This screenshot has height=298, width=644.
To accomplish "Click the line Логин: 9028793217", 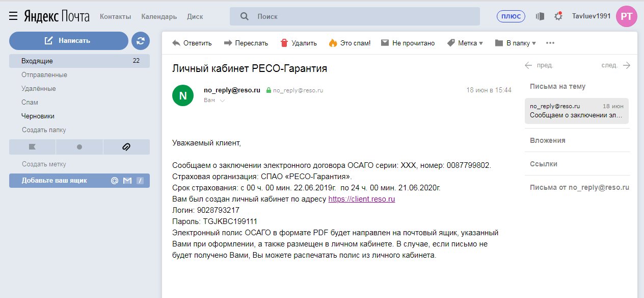I will tap(206, 210).
